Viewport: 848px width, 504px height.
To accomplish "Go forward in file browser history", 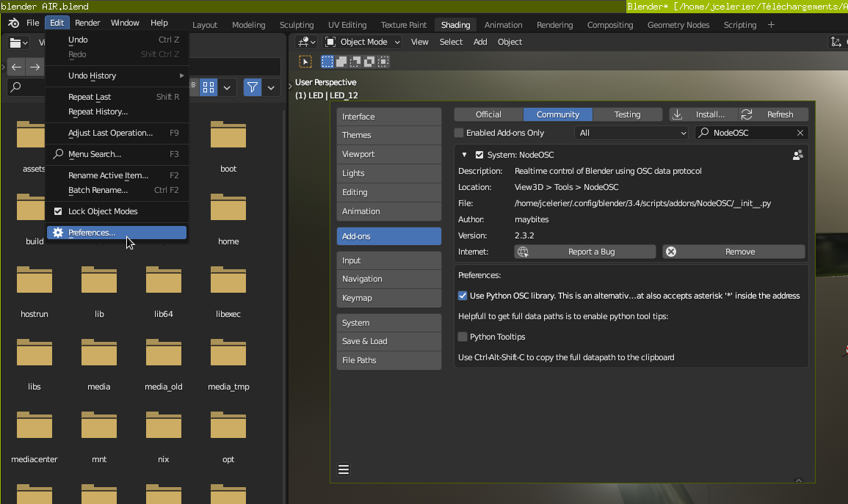I will [35, 67].
